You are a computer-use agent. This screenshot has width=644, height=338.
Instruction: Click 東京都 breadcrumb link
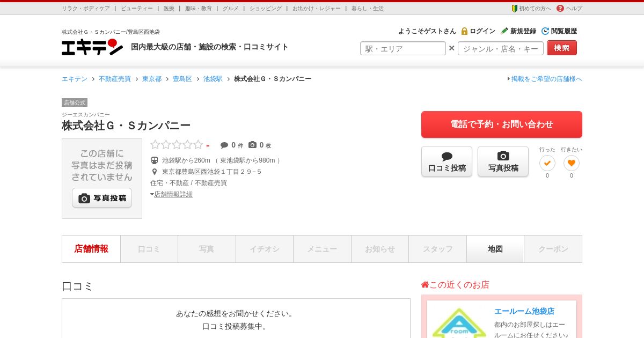coord(152,79)
